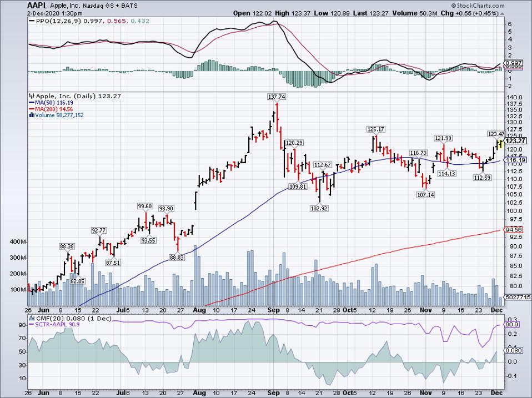Click the 116.73 price annotation
532x398 pixels.
[x=418, y=153]
